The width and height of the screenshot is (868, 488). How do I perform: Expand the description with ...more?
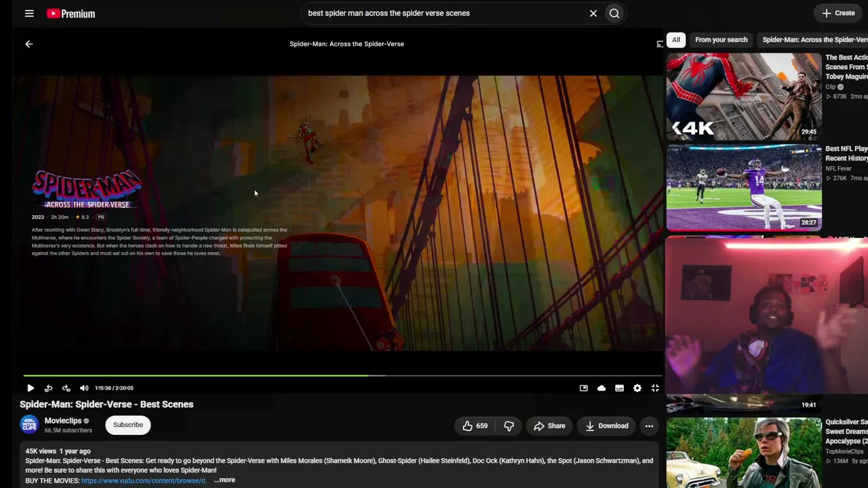pos(224,481)
